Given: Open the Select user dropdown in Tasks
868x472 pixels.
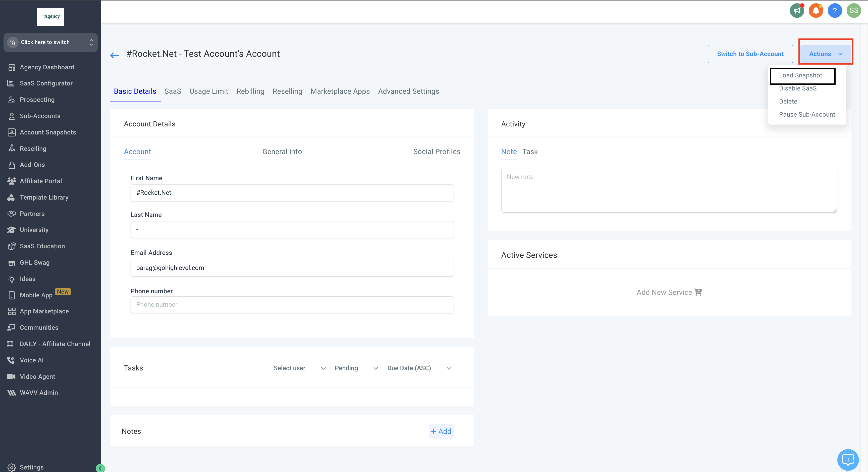Looking at the screenshot, I should click(x=299, y=368).
